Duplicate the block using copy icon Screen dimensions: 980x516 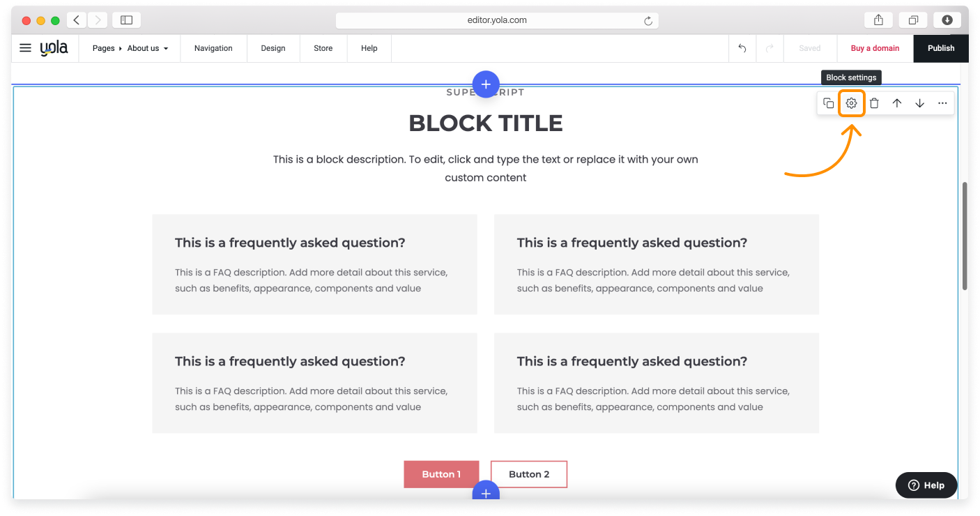coord(828,103)
